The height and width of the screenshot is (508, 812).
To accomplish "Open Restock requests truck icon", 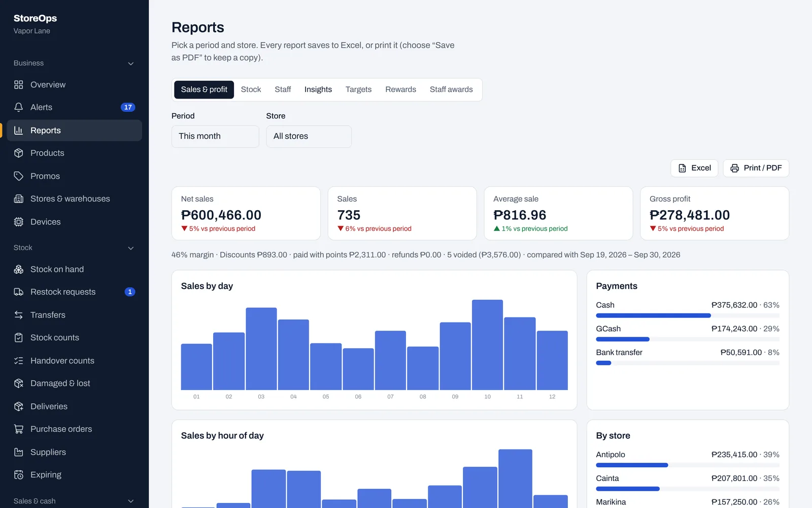I will pyautogui.click(x=19, y=292).
